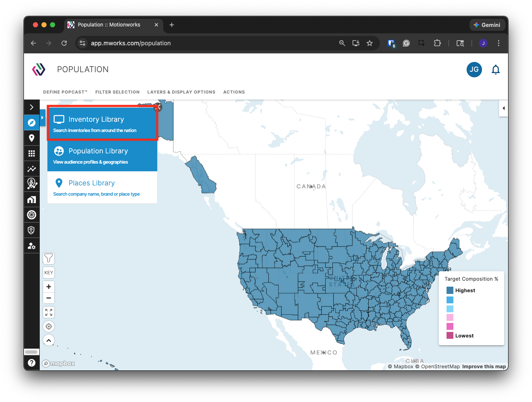
Task: Click the Lowest legend color swatch
Action: point(450,336)
